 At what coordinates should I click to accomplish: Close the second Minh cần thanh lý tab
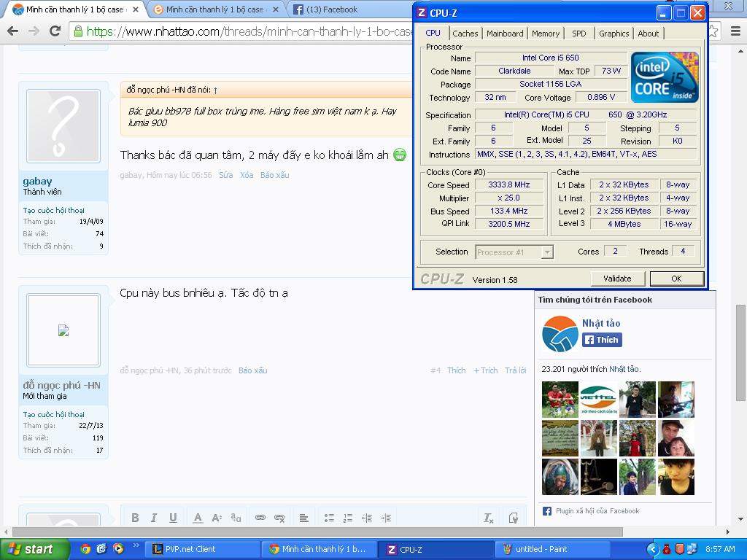(x=275, y=9)
